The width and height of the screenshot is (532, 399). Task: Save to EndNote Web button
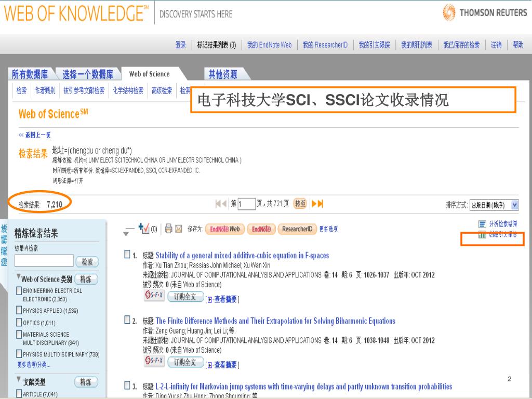pyautogui.click(x=224, y=229)
